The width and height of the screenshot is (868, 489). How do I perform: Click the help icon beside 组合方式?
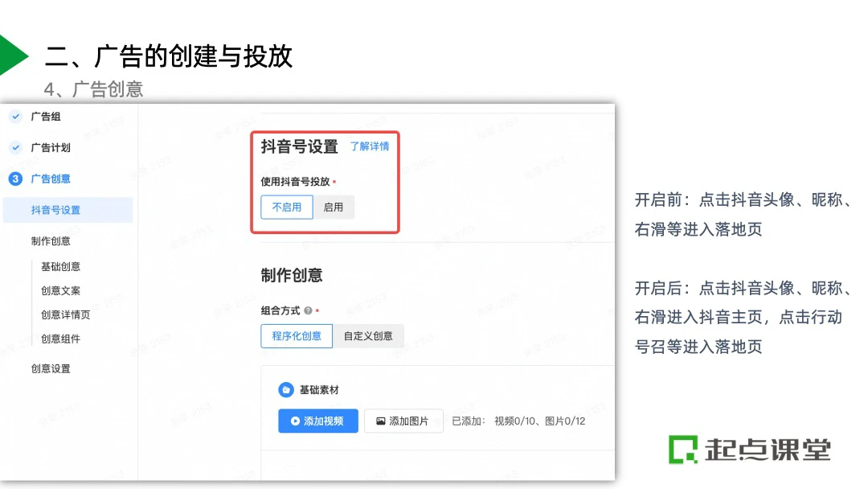pos(308,310)
